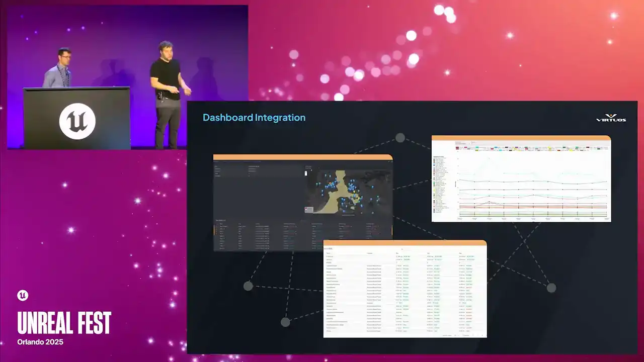This screenshot has width=644, height=362.
Task: Select the gray node circle at slide top
Action: [400, 138]
